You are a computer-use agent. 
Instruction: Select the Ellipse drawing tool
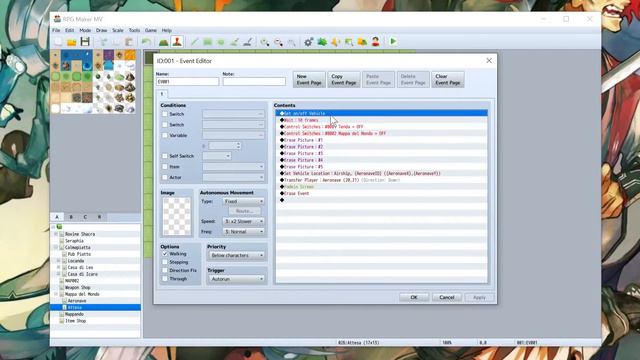(x=221, y=42)
